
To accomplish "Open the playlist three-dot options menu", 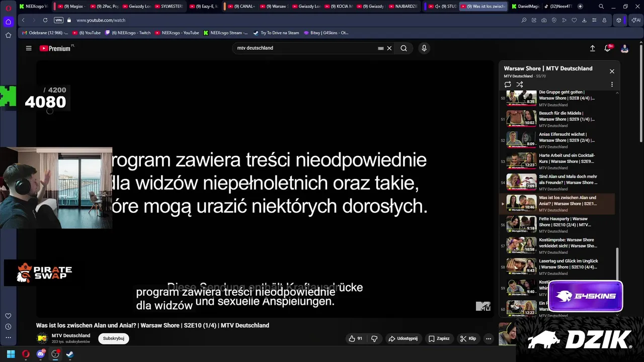I will (612, 84).
